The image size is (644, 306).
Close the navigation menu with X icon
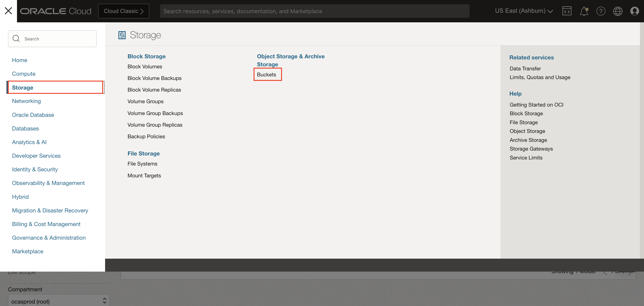(8, 11)
